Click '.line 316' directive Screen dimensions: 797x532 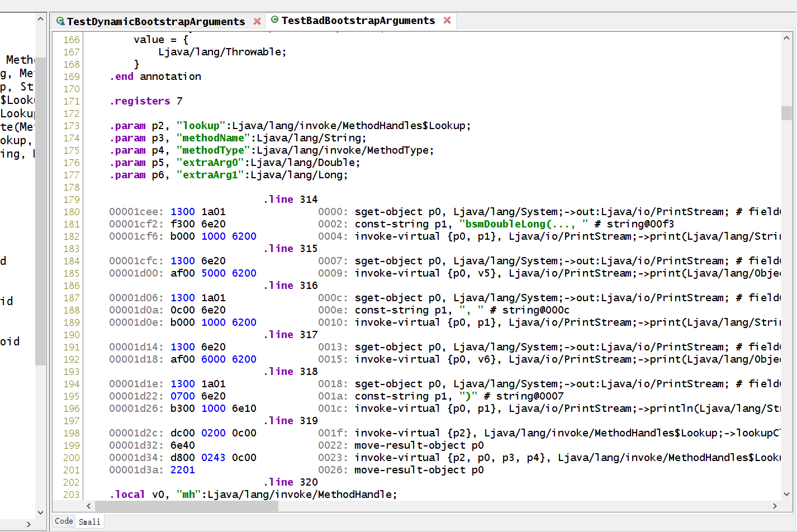291,286
